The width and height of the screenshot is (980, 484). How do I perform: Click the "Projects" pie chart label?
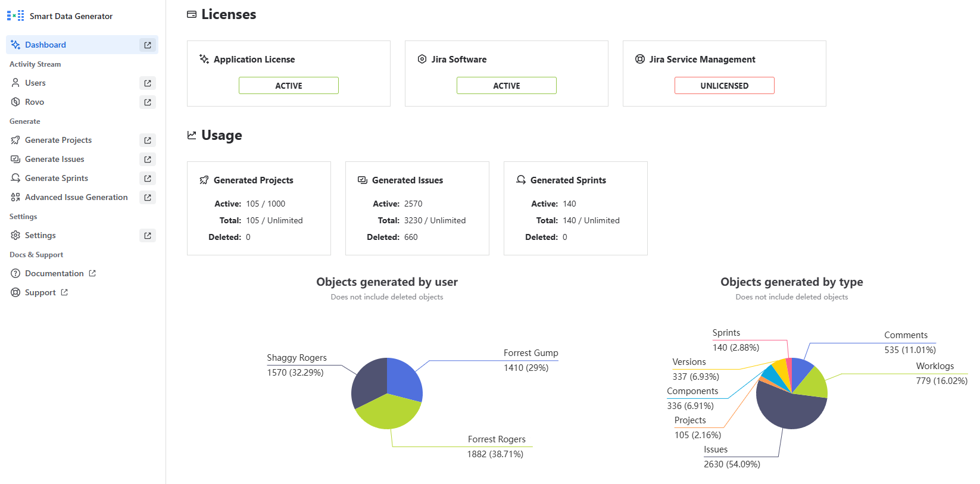(x=690, y=420)
